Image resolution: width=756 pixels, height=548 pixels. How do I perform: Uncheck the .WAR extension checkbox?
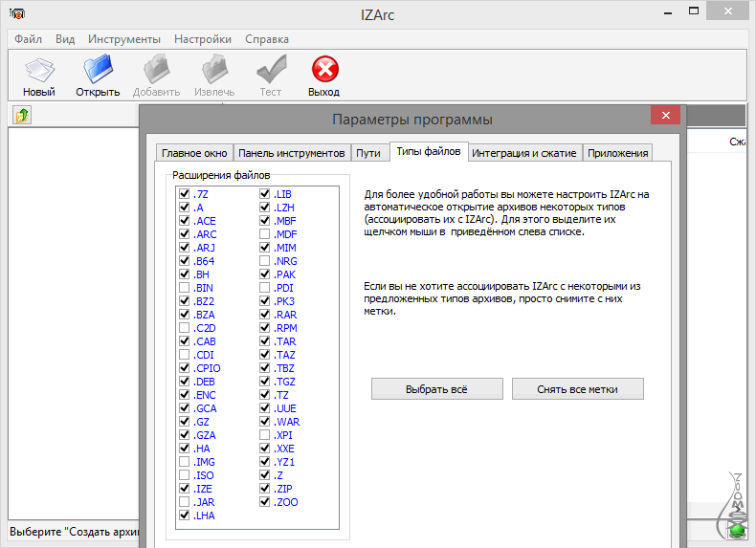[265, 422]
